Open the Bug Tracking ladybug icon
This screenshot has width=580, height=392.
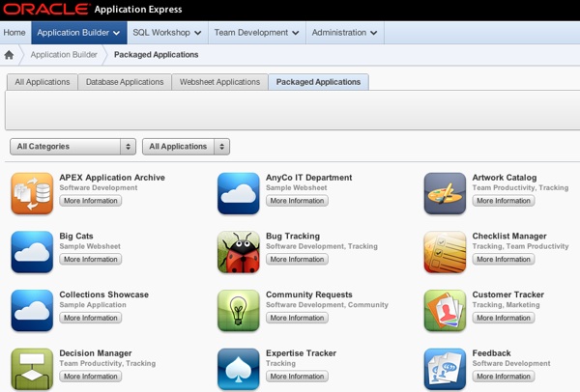coord(239,252)
